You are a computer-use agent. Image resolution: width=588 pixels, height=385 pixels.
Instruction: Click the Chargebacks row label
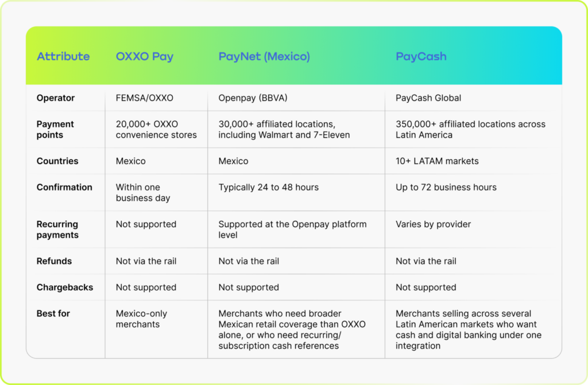coord(64,287)
